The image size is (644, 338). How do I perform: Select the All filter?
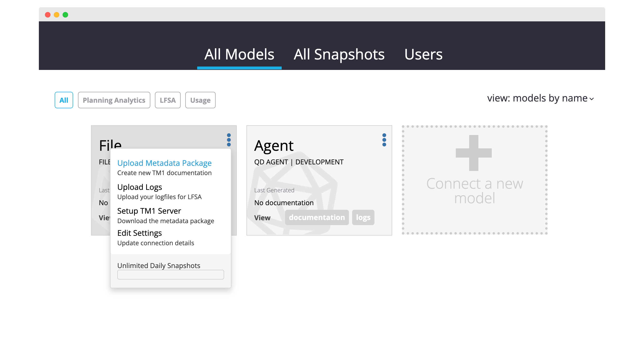[64, 100]
